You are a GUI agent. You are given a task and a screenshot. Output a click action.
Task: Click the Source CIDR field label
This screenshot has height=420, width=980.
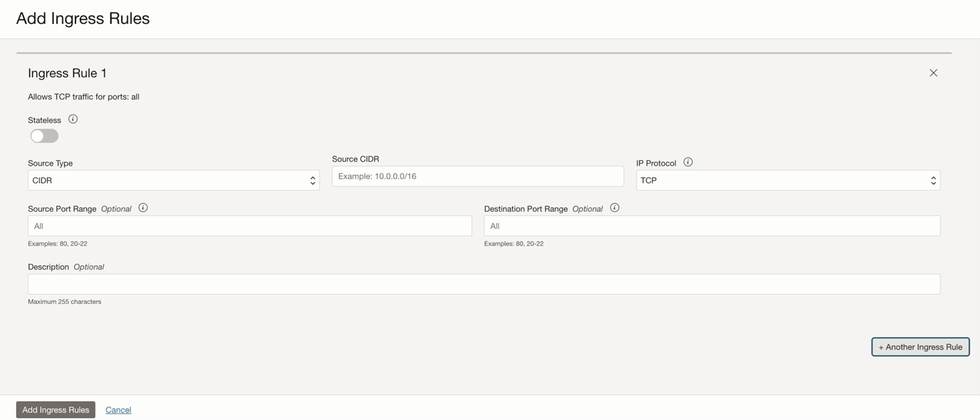pyautogui.click(x=355, y=159)
